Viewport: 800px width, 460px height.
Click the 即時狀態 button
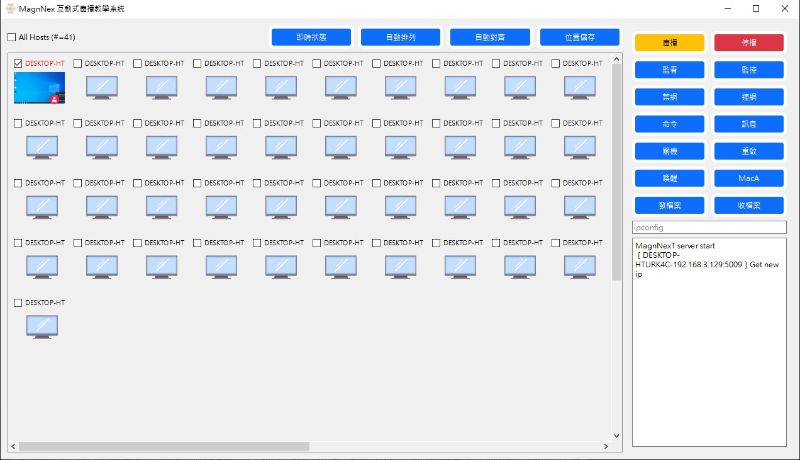311,37
